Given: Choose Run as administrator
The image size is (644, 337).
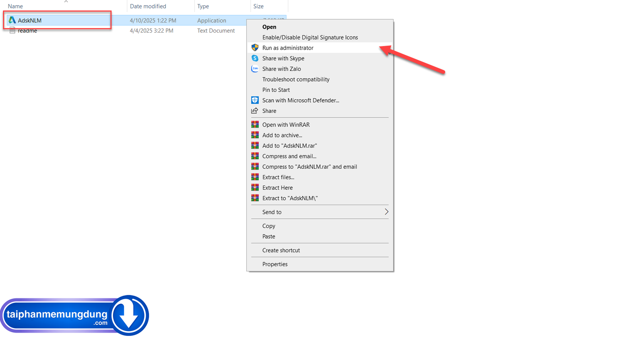Looking at the screenshot, I should click(x=320, y=48).
